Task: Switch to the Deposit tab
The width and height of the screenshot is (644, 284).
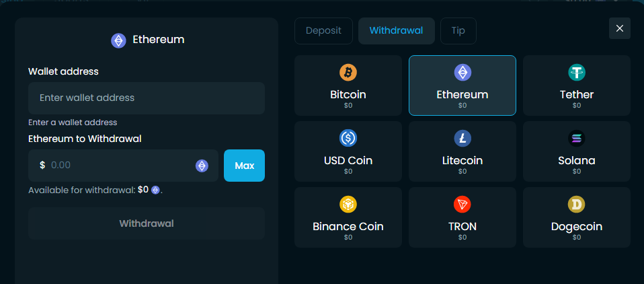Action: point(323,31)
